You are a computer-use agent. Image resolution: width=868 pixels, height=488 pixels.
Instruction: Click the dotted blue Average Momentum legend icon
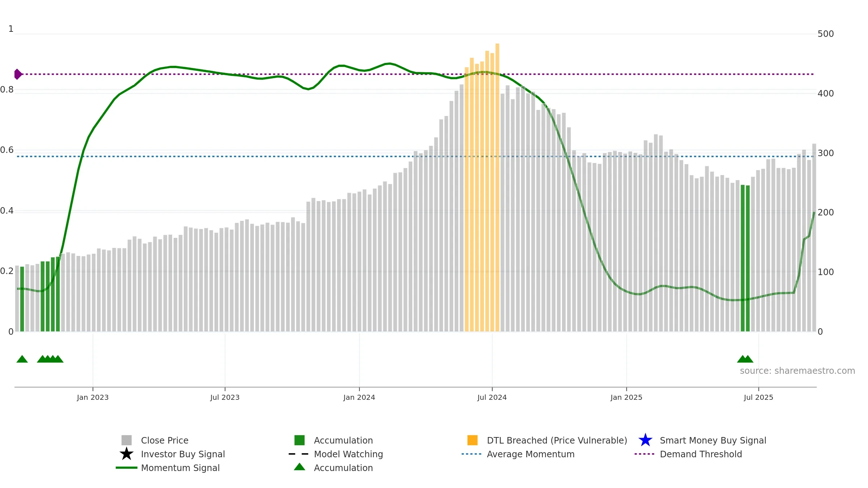point(472,454)
